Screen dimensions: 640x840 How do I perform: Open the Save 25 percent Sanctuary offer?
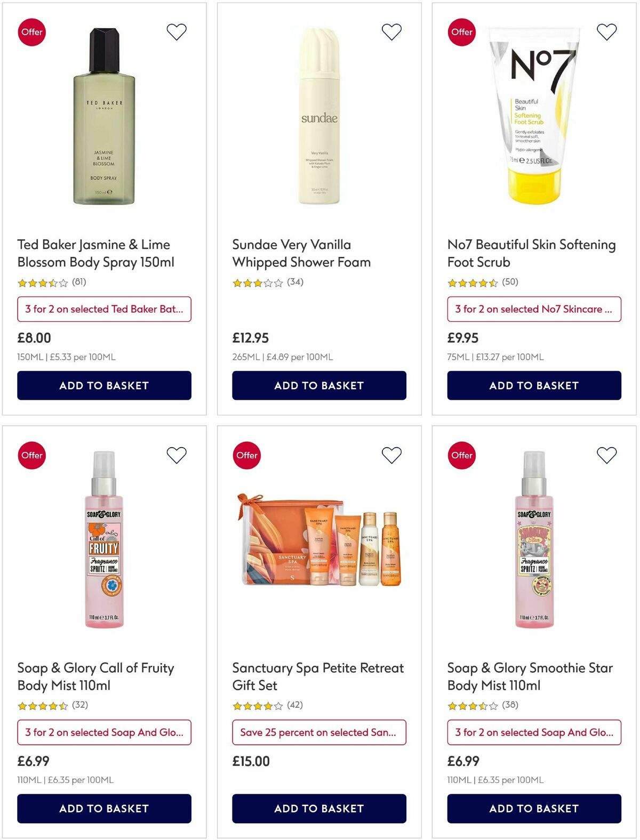point(319,732)
